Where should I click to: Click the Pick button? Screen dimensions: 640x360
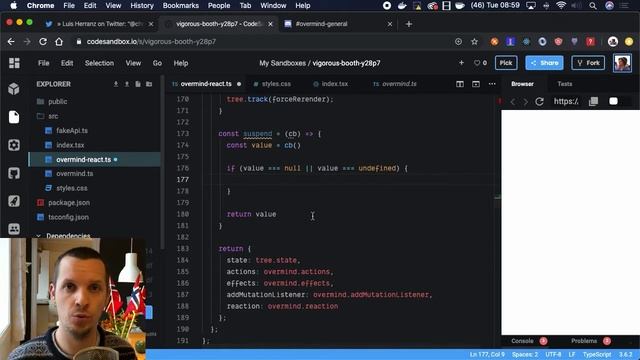pyautogui.click(x=506, y=63)
